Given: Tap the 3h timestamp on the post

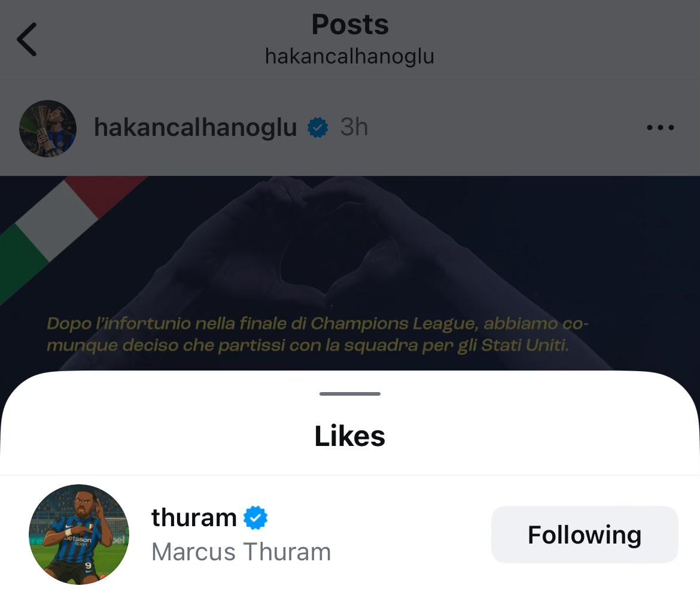Looking at the screenshot, I should click(x=354, y=127).
